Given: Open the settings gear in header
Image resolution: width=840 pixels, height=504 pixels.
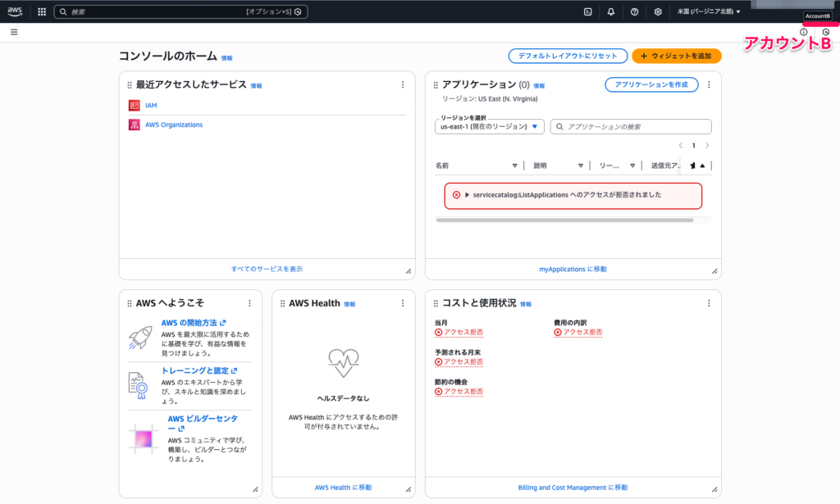Looking at the screenshot, I should tap(658, 11).
